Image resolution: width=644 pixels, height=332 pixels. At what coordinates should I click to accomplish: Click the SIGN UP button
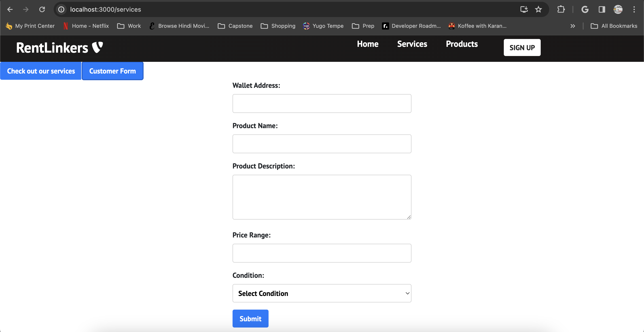point(522,47)
